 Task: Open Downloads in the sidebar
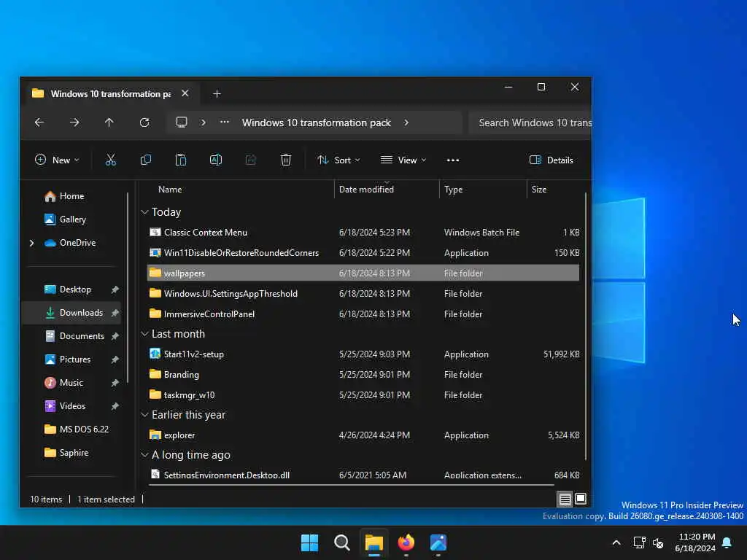[82, 312]
